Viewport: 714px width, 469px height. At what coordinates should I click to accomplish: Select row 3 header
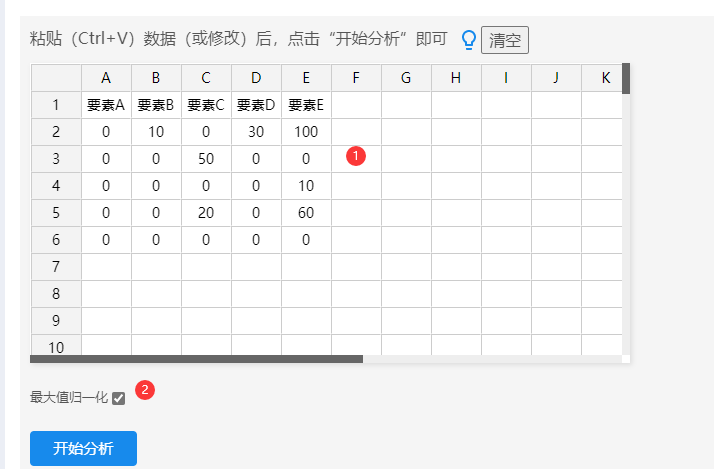pyautogui.click(x=56, y=159)
